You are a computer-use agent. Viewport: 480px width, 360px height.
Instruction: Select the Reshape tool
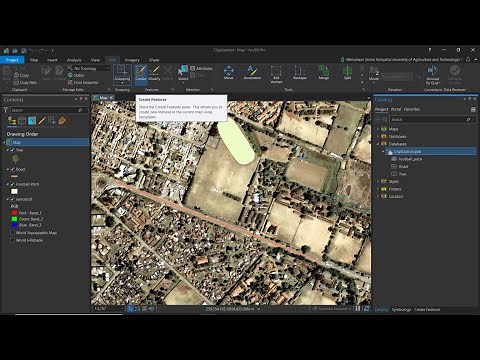click(x=299, y=72)
